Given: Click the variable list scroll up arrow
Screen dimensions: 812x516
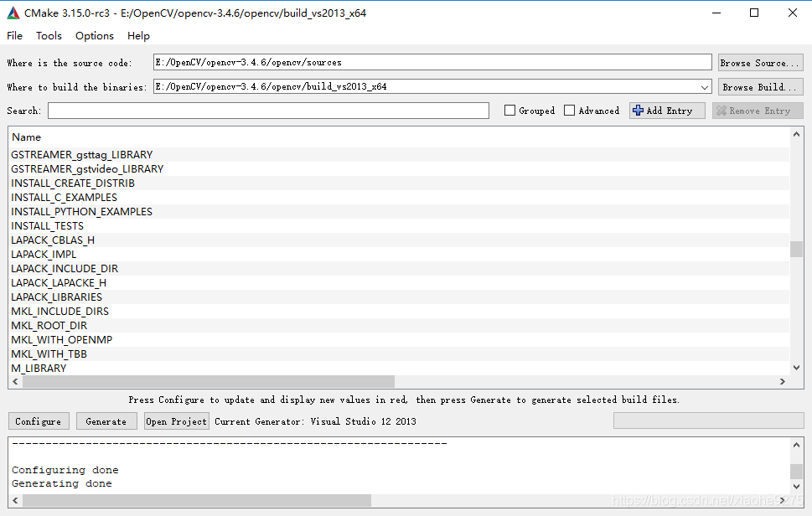Looking at the screenshot, I should [x=796, y=135].
